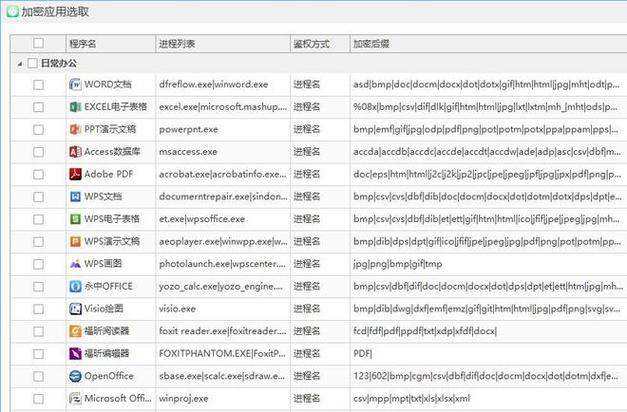
Task: Check the WPS演示文稿 row checkbox
Action: pyautogui.click(x=38, y=242)
